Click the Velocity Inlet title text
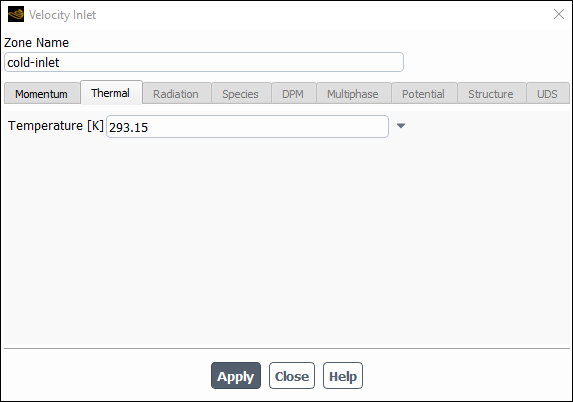The image size is (573, 402). click(62, 15)
